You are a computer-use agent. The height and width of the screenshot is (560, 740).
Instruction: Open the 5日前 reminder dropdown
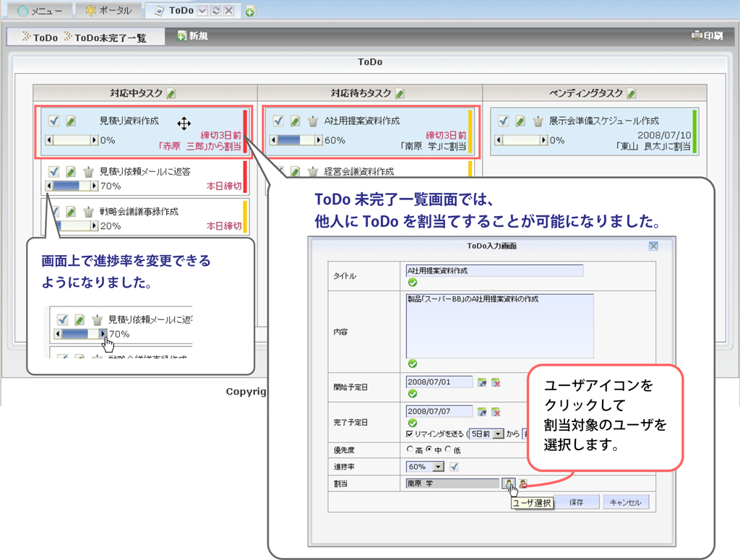click(486, 434)
